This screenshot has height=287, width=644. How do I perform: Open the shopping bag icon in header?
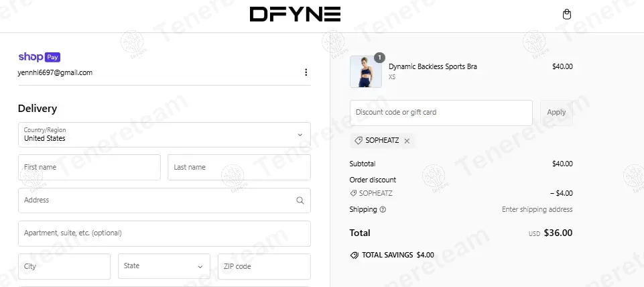pos(567,15)
